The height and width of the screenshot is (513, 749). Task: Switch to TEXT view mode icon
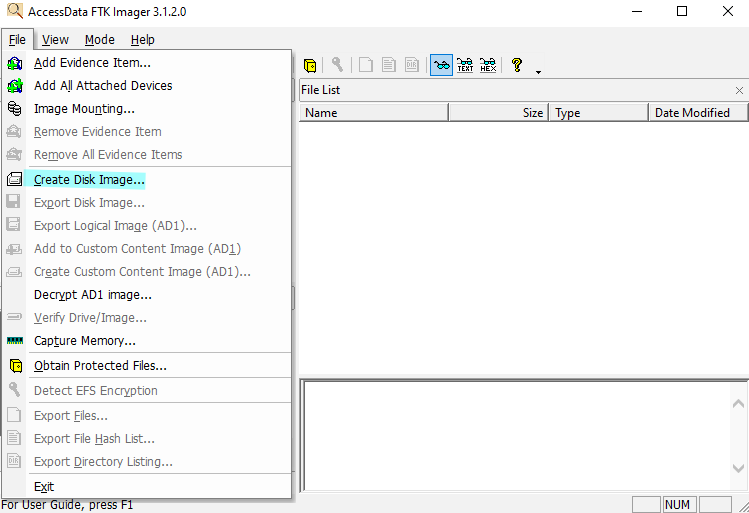click(x=465, y=65)
